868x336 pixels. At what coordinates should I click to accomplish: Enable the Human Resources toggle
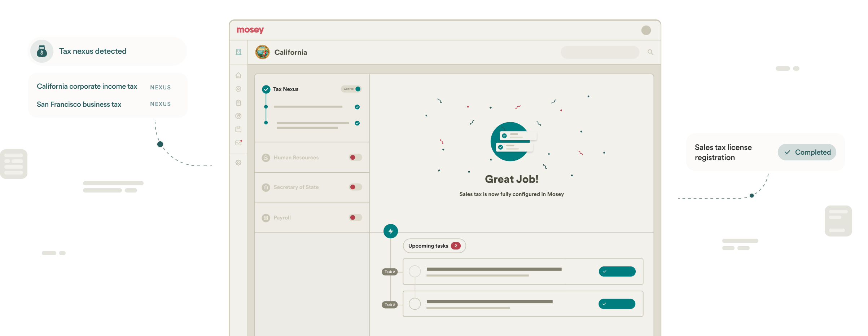355,158
